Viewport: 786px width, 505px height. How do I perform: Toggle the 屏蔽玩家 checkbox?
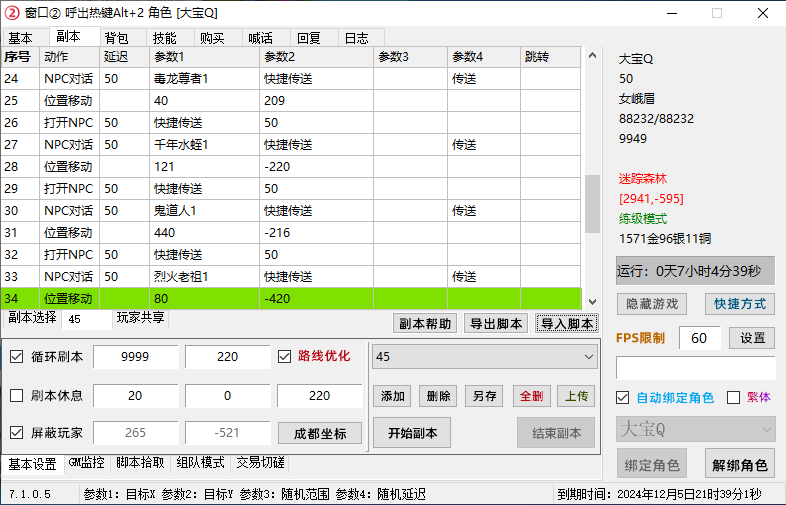pyautogui.click(x=17, y=433)
